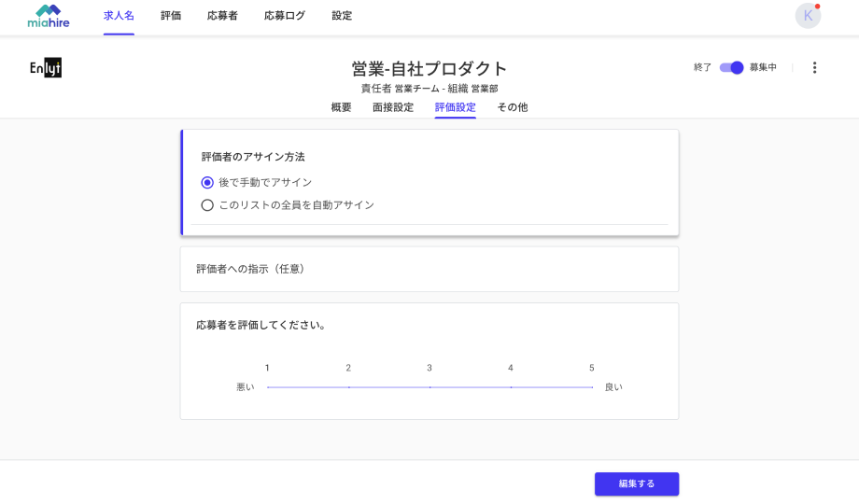Click the miahire logo
This screenshot has width=859, height=504.
[49, 17]
